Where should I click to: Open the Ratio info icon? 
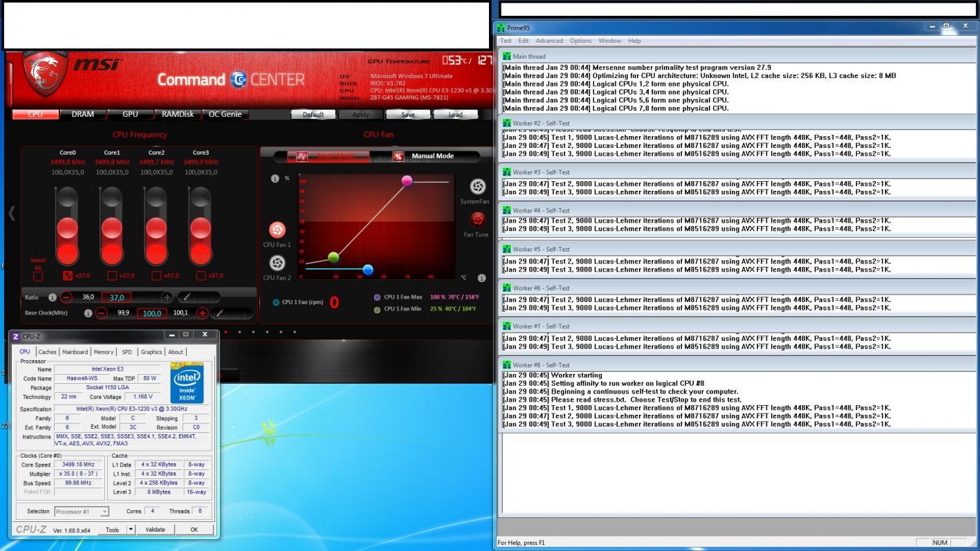pos(53,297)
